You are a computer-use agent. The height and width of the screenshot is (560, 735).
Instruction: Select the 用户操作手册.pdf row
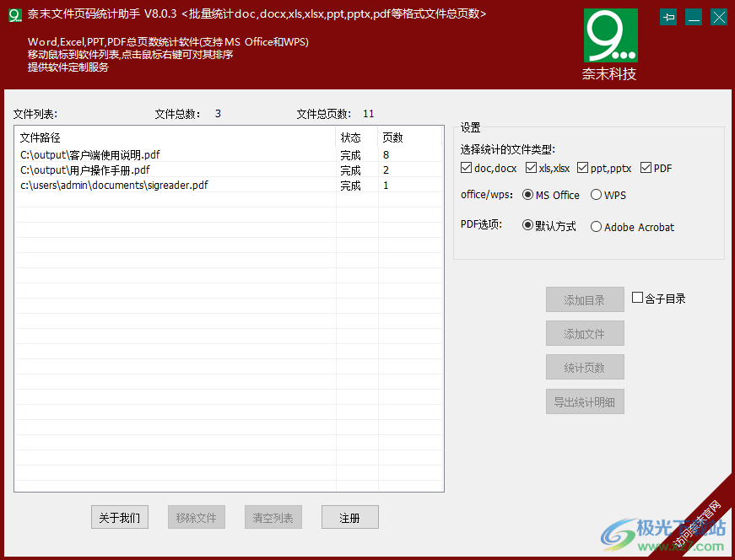tap(229, 170)
